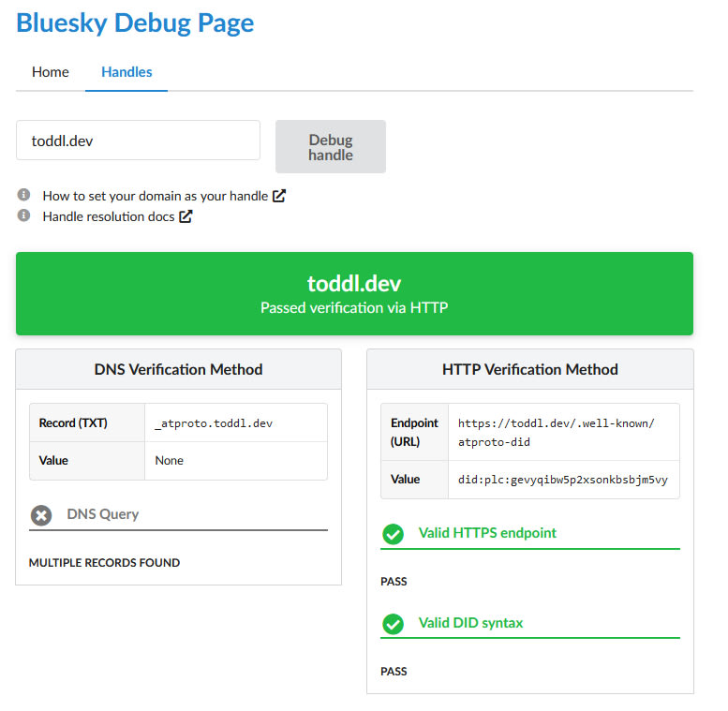Click the toddl.dev heading in green banner

point(354,283)
